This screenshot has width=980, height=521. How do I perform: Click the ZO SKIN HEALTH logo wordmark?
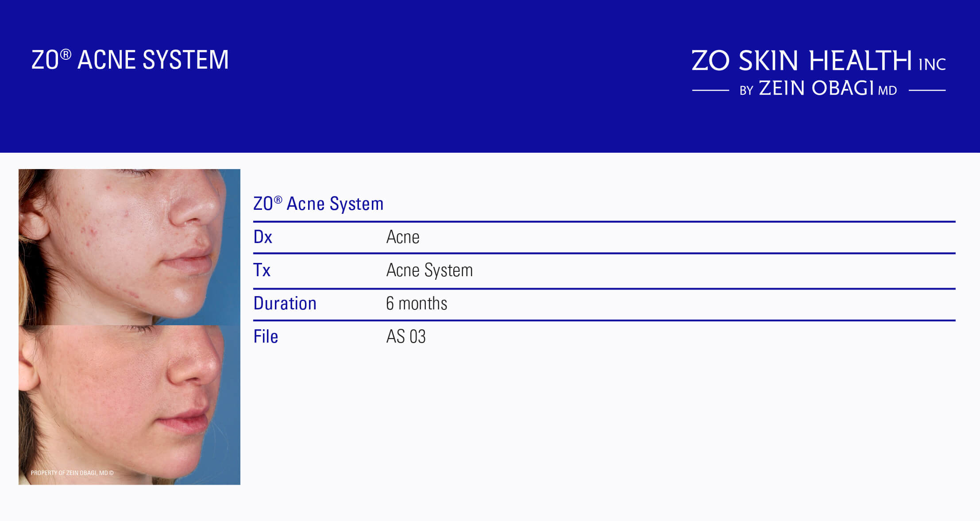pyautogui.click(x=802, y=61)
